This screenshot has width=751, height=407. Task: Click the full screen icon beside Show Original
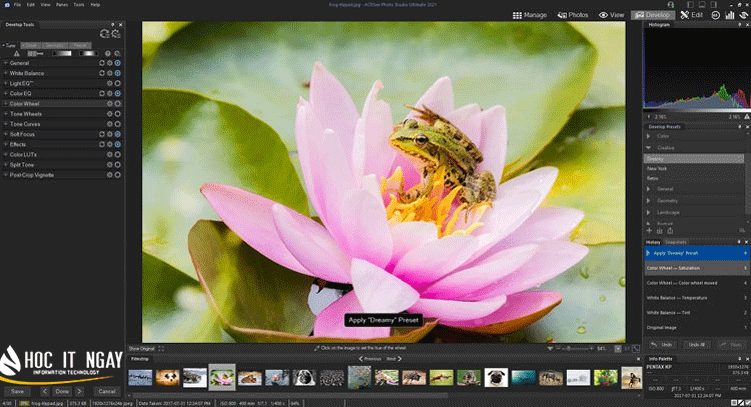161,349
